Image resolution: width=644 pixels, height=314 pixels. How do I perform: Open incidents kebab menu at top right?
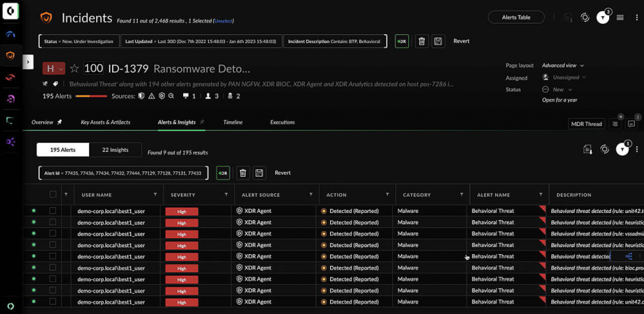point(636,17)
